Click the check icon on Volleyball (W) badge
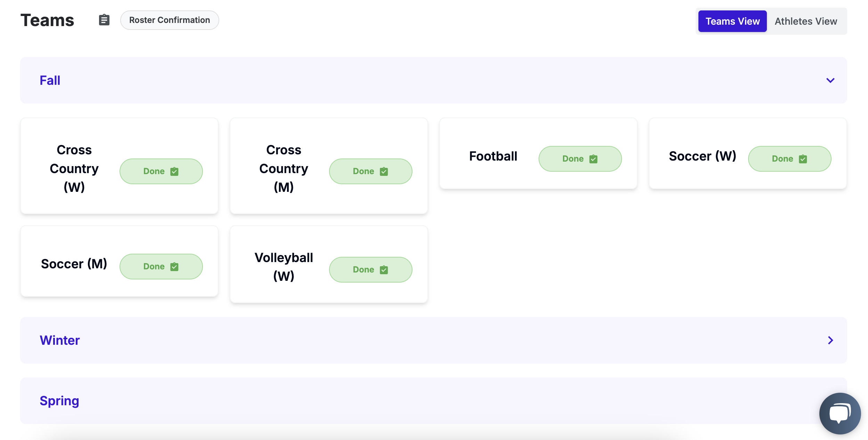Viewport: 868px width, 440px height. pos(384,270)
